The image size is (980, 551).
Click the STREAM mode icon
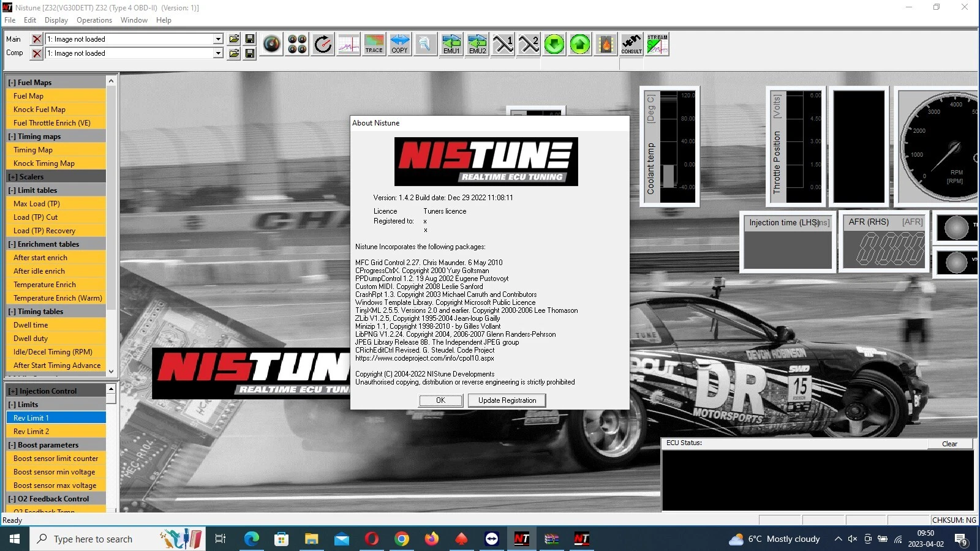point(657,44)
